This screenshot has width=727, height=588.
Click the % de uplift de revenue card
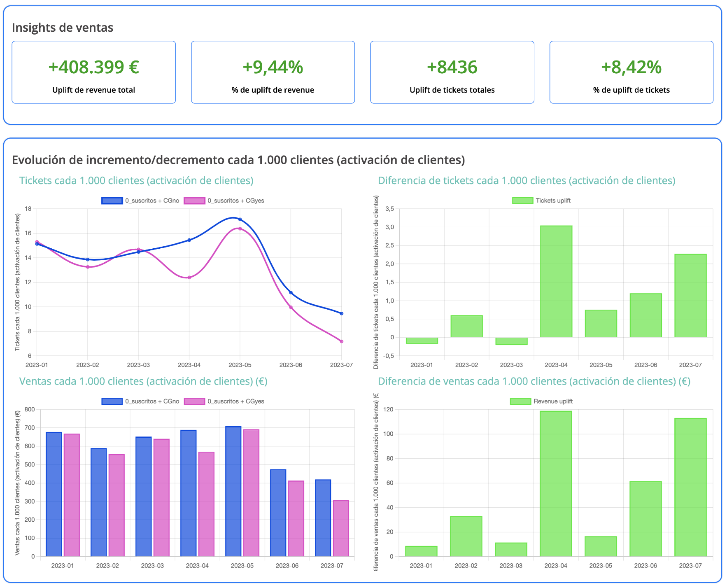pos(273,72)
